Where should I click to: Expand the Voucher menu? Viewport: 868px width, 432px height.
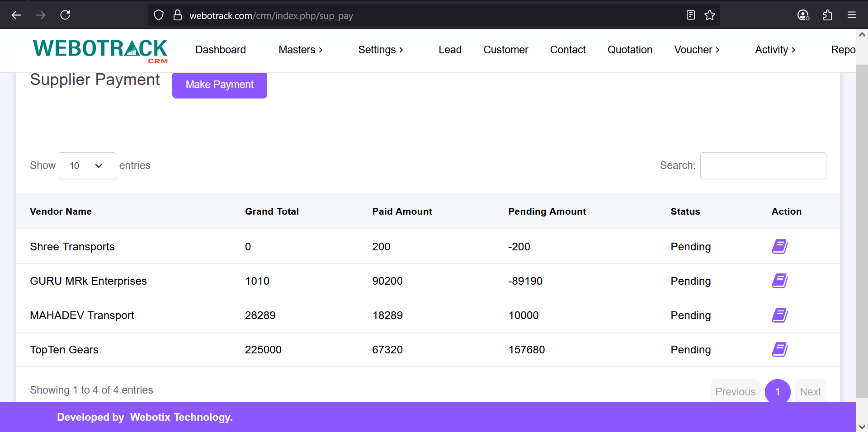pos(696,50)
